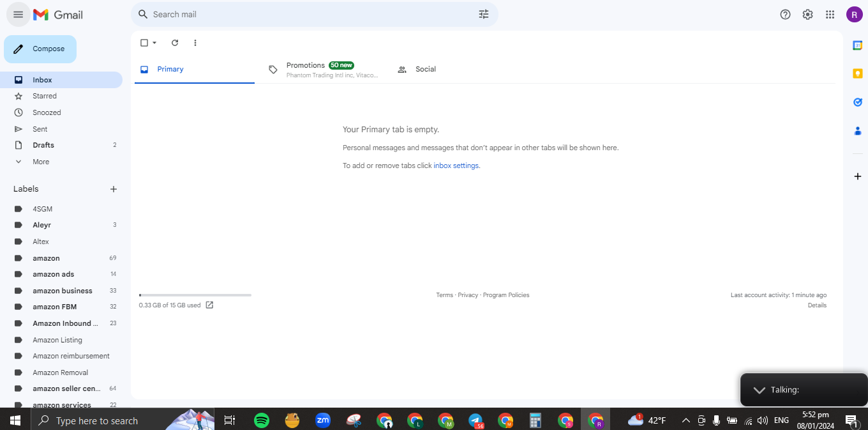
Task: Create new label plus icon
Action: (114, 189)
